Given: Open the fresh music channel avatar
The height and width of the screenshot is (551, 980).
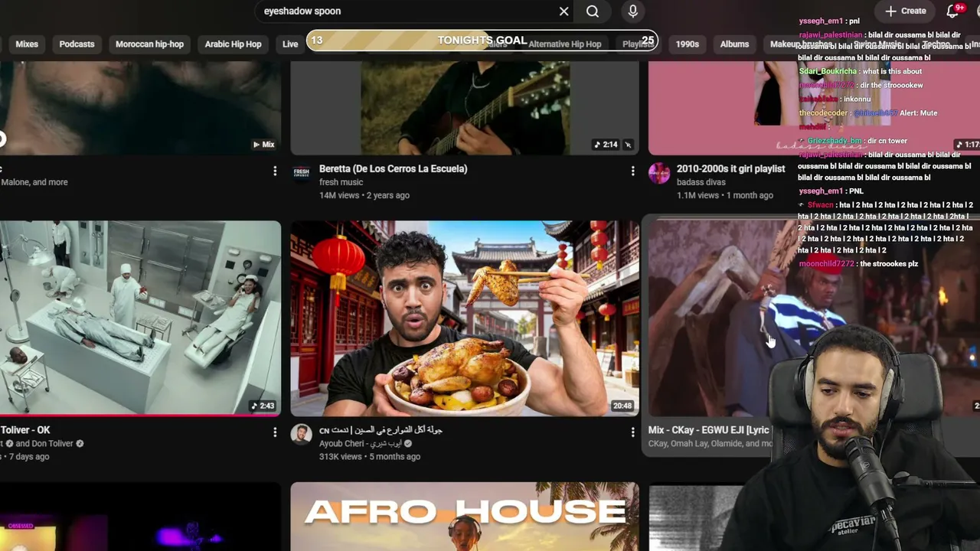Looking at the screenshot, I should pos(302,172).
